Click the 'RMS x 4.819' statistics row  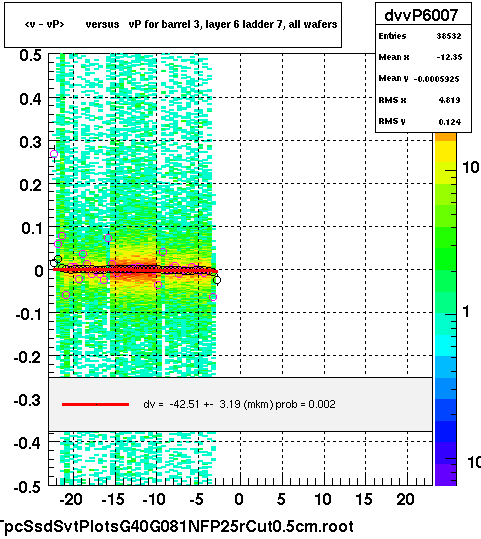pos(419,100)
